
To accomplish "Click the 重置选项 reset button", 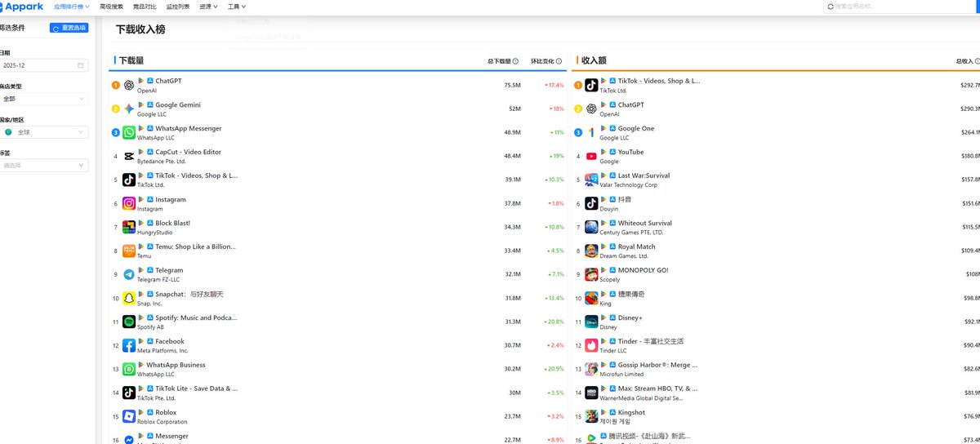I will pyautogui.click(x=69, y=28).
